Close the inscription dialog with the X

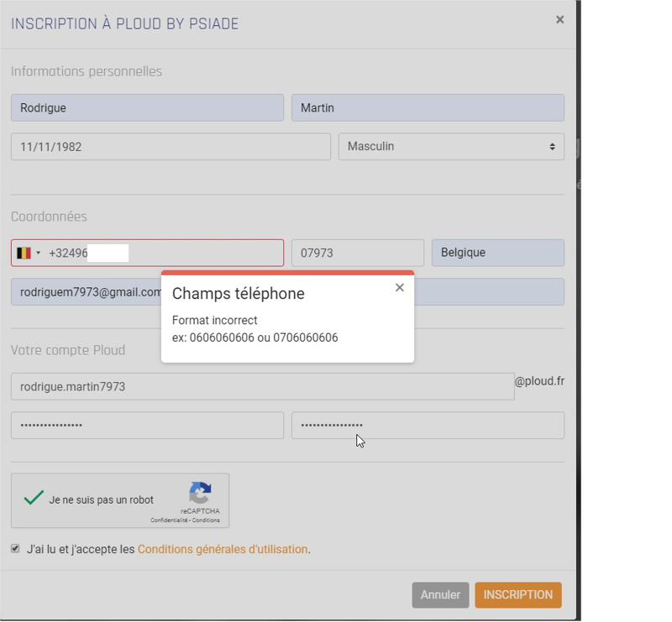click(559, 19)
